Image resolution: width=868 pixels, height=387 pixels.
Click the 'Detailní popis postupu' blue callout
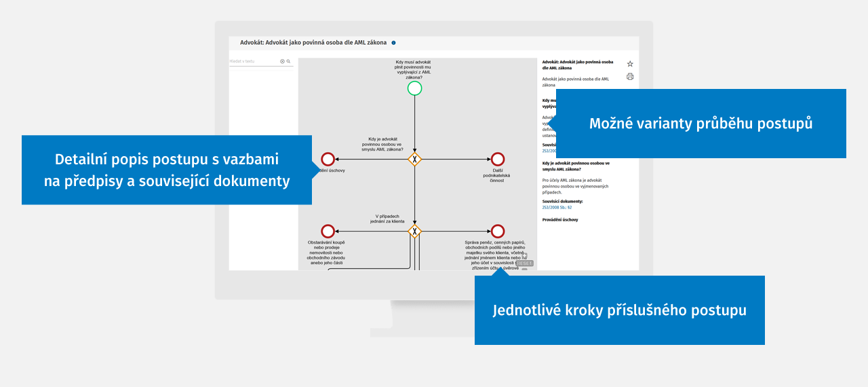click(x=167, y=170)
